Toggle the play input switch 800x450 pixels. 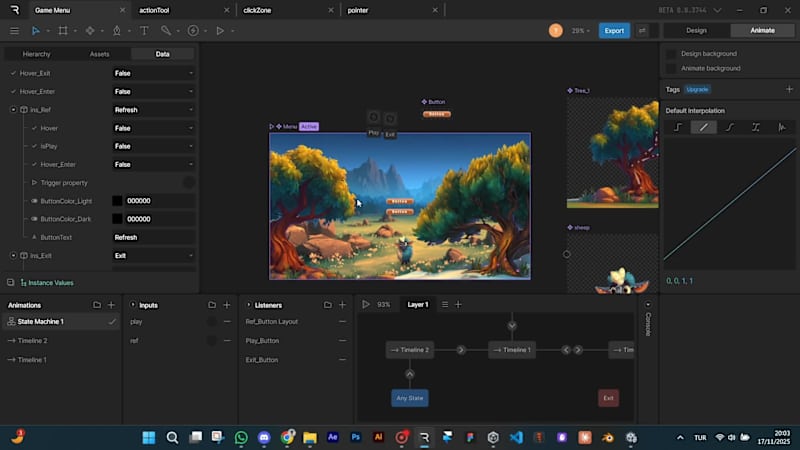pos(211,322)
